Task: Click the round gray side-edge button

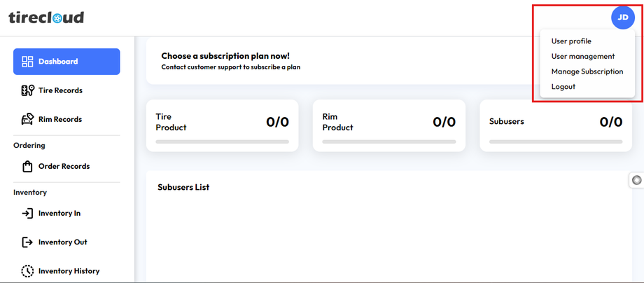Action: (636, 180)
